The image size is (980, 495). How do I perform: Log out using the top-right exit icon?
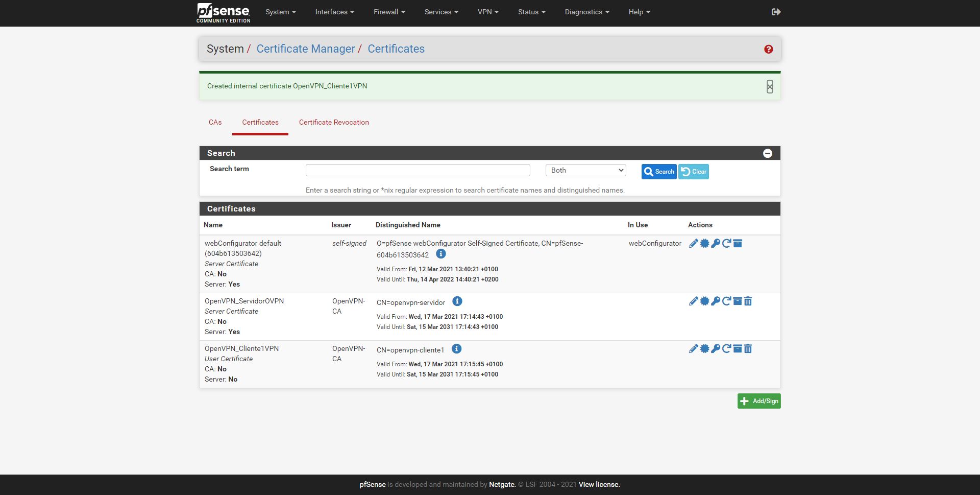776,12
